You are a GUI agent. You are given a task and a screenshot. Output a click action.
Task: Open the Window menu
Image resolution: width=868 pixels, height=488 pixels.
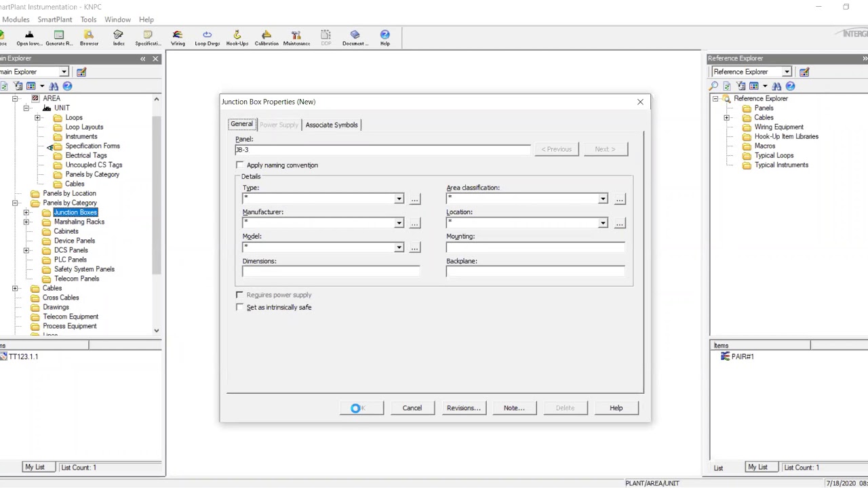tap(117, 20)
